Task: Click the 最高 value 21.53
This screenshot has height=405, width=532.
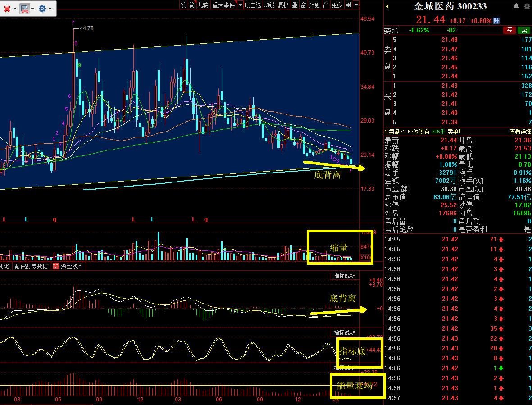Action: pyautogui.click(x=523, y=148)
